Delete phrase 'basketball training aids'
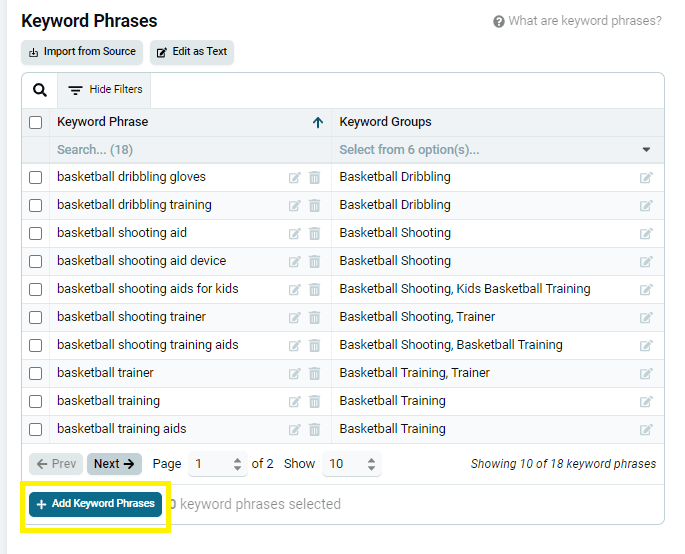685x554 pixels. 315,429
